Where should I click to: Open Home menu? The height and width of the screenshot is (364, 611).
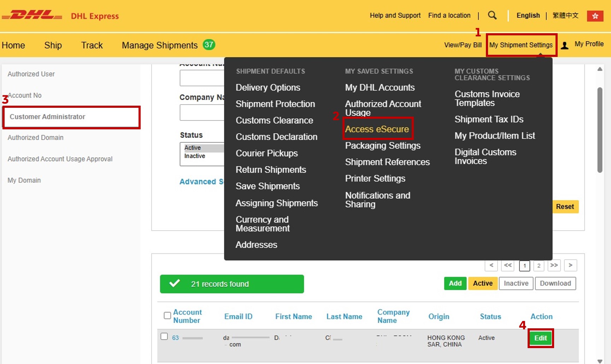point(13,45)
